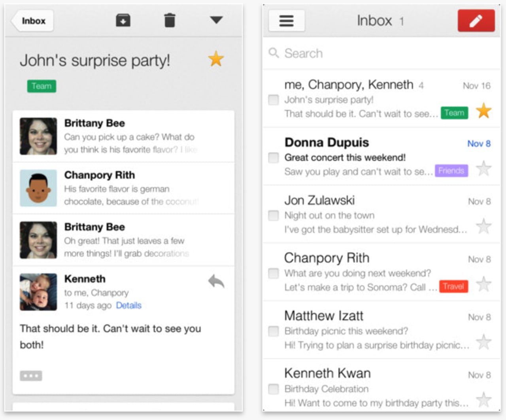Expand Brittany Bee's 'Oh great' message
The height and width of the screenshot is (420, 506).
tap(123, 240)
